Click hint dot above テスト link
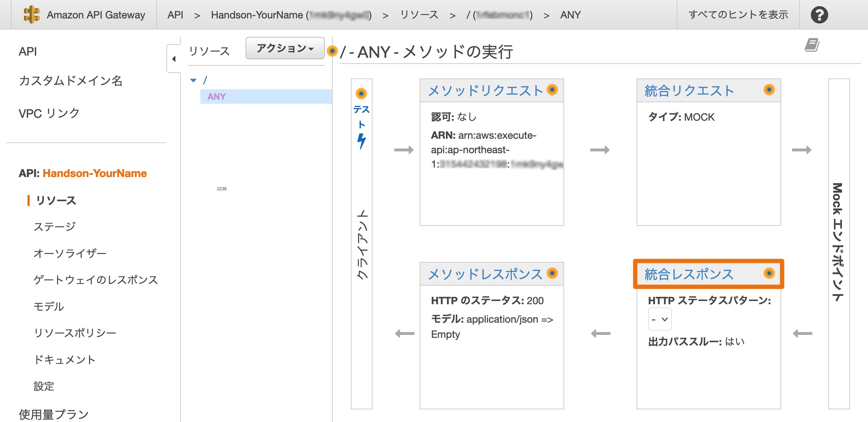The image size is (868, 422). (x=361, y=94)
